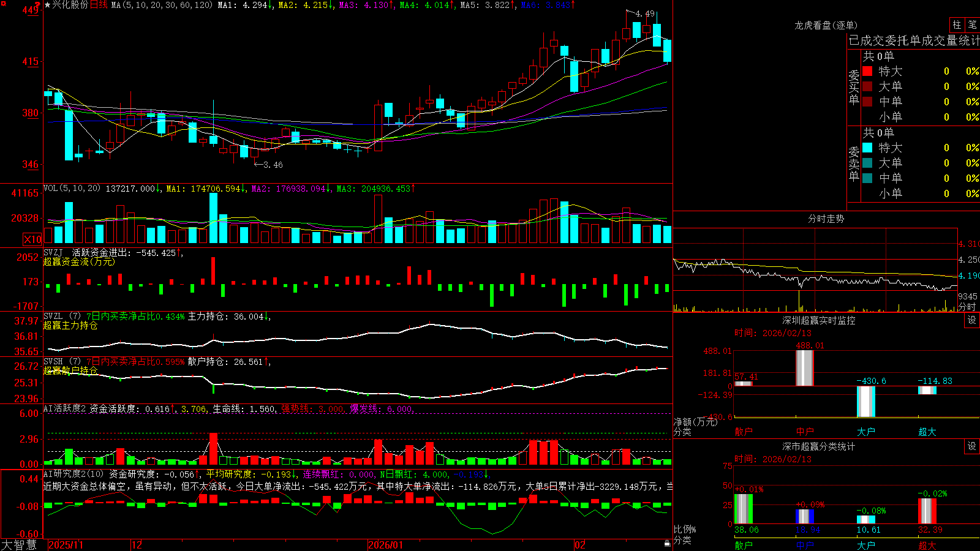Click the 净额(万元) axis label

(695, 422)
